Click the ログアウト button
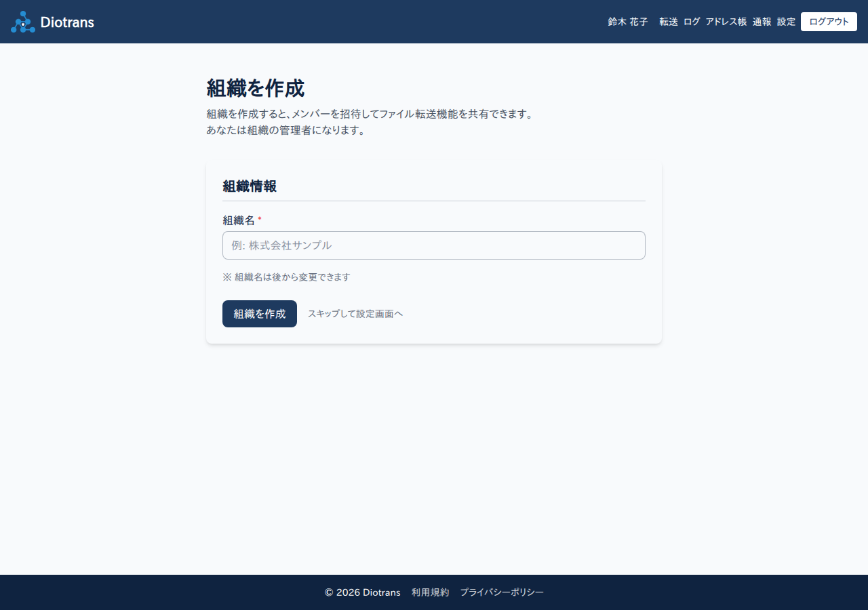Viewport: 868px width, 610px height. (x=829, y=22)
